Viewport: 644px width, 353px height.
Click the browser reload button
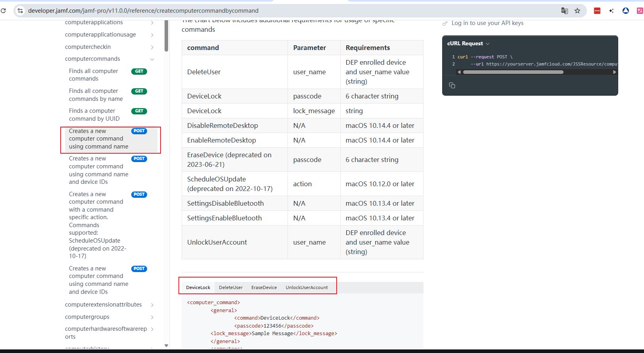point(4,11)
